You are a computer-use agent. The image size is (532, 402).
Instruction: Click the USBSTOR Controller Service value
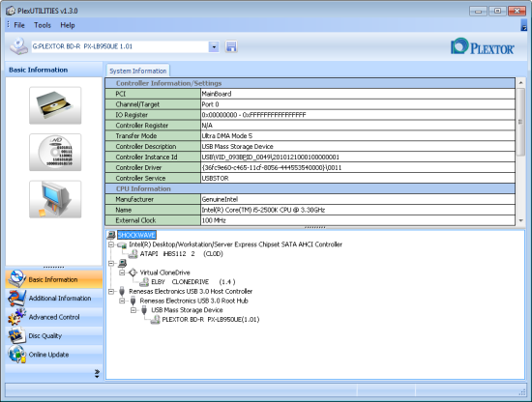[x=358, y=178]
